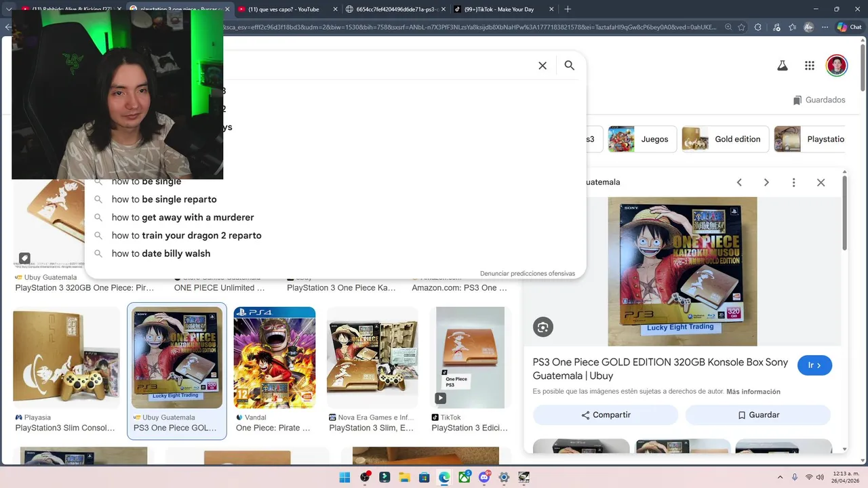The image size is (868, 488).
Task: Add this page to favorites star icon
Action: point(742,27)
